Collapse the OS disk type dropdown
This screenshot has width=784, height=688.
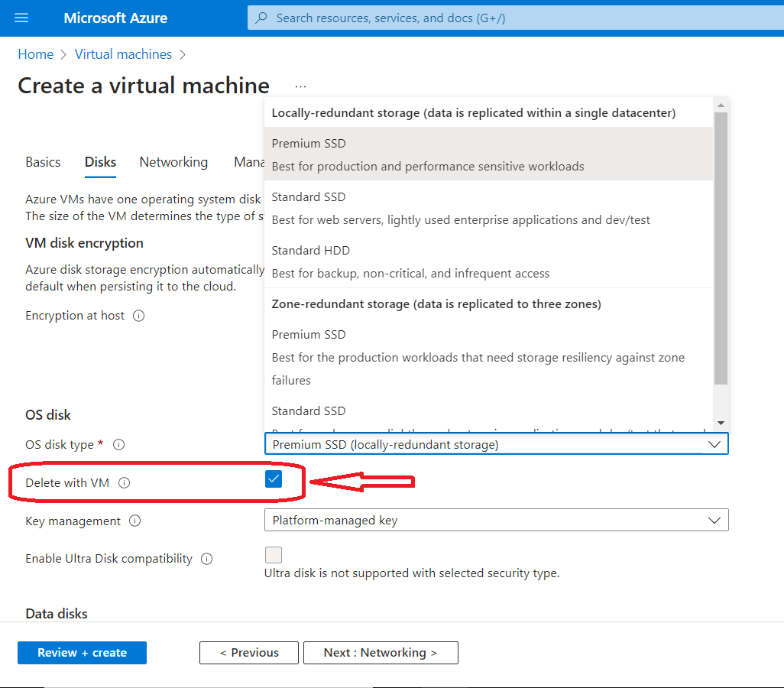click(714, 444)
